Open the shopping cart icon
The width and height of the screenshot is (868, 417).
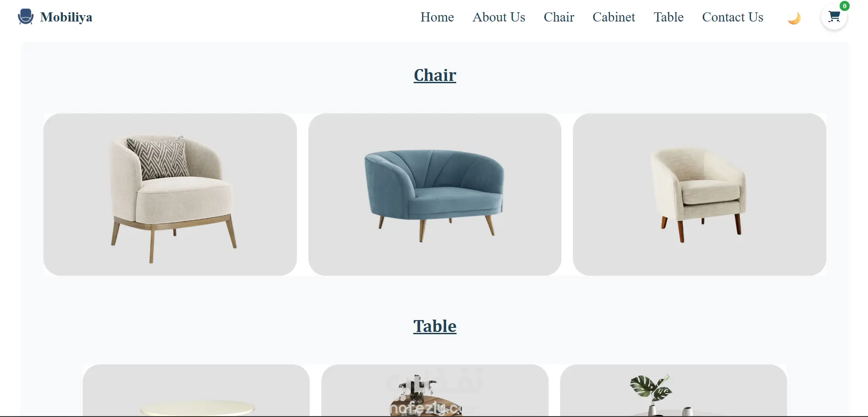(834, 17)
